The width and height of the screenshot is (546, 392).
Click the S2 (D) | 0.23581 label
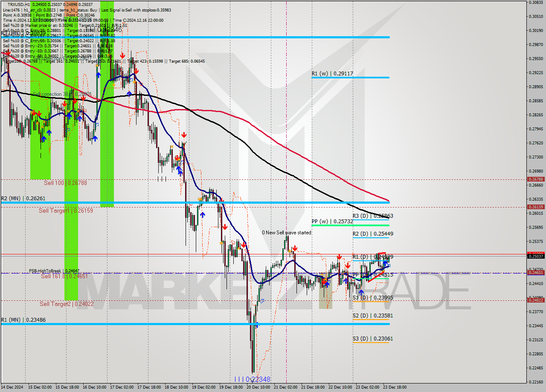pos(373,316)
